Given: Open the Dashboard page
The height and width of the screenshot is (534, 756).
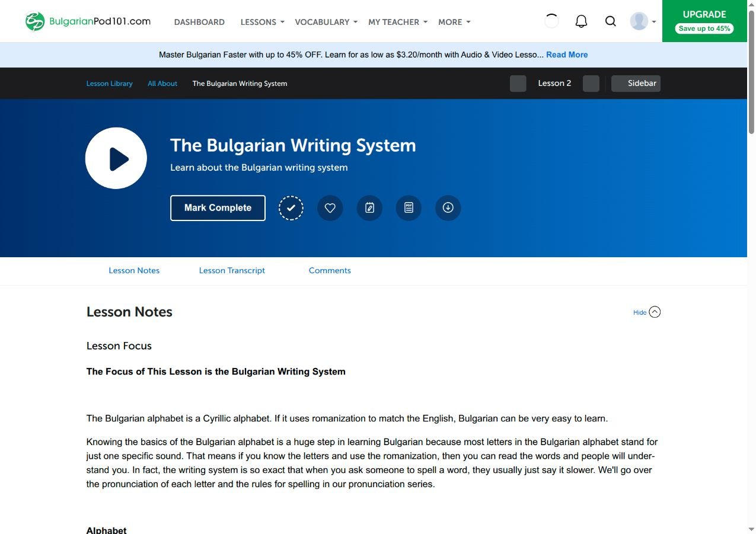Looking at the screenshot, I should click(x=199, y=22).
